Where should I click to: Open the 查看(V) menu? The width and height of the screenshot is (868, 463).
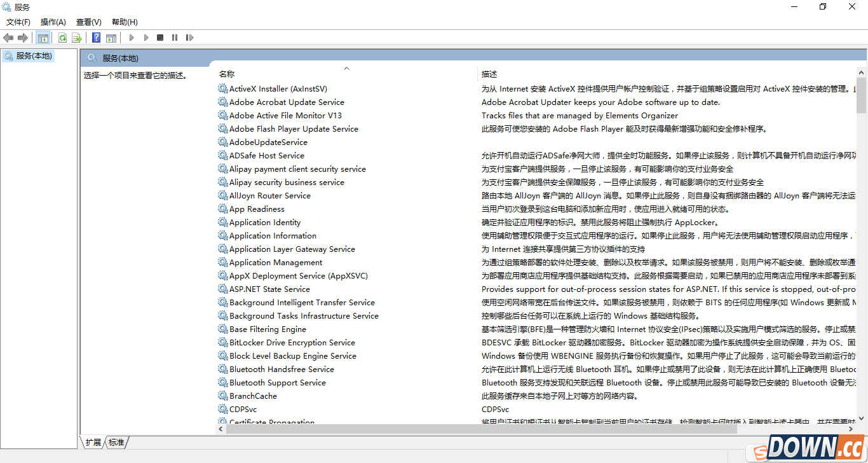(x=88, y=22)
